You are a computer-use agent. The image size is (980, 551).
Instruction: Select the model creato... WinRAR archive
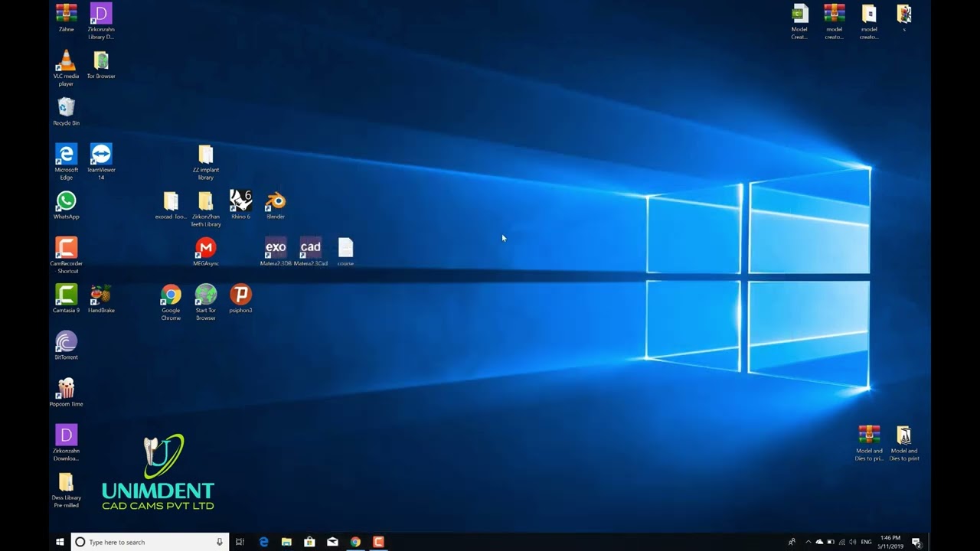[x=834, y=21]
